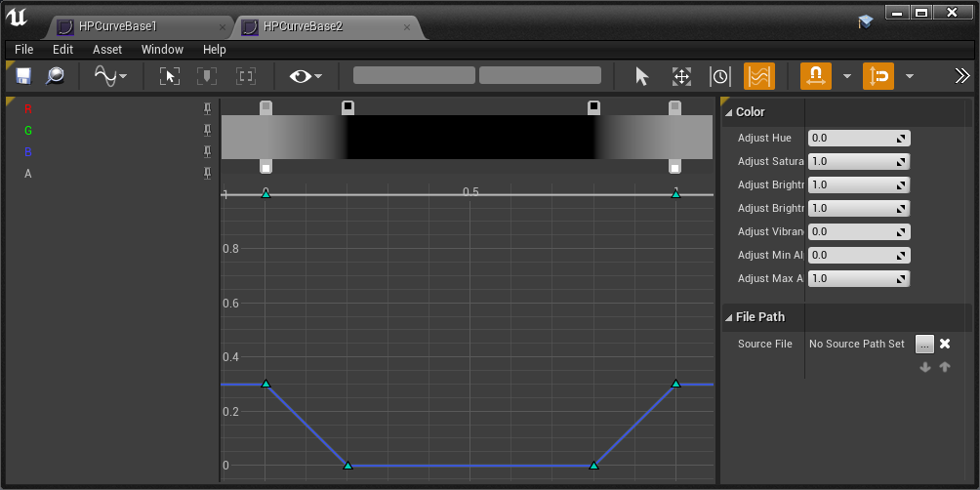Edit the Adjust Max Alpha value field
980x490 pixels.
click(859, 279)
